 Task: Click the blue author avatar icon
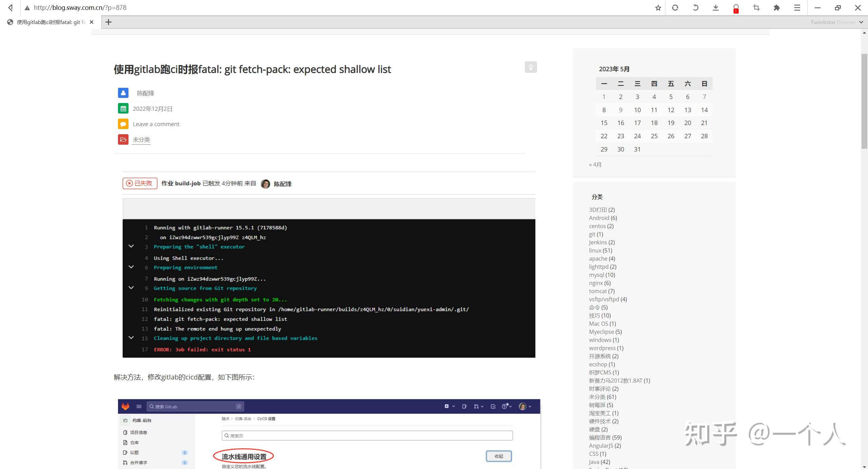click(x=123, y=93)
